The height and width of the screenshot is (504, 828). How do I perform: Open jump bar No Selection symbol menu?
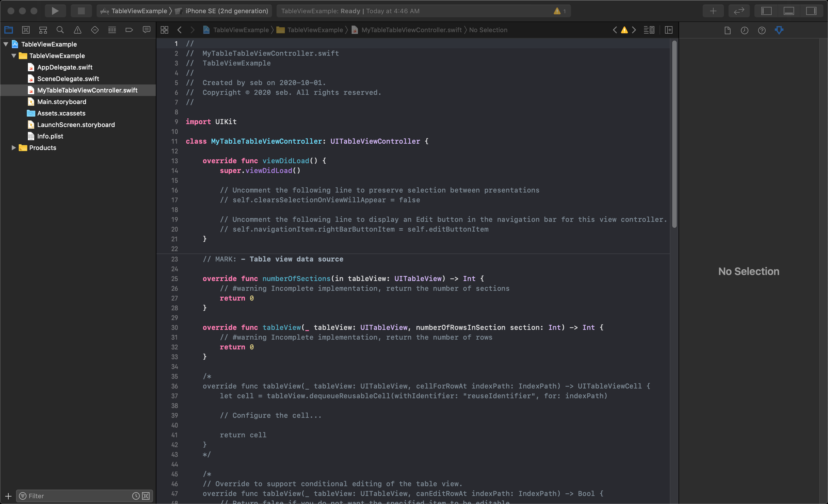coord(488,30)
